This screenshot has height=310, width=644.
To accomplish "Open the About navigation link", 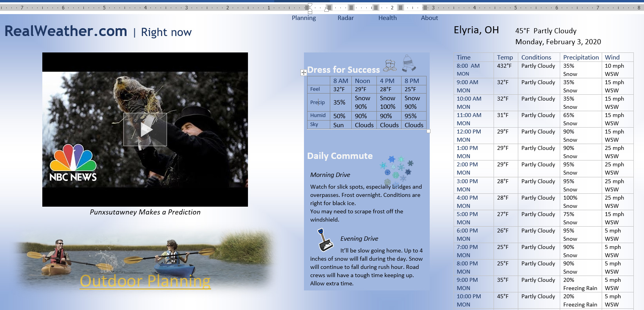I will (x=429, y=18).
